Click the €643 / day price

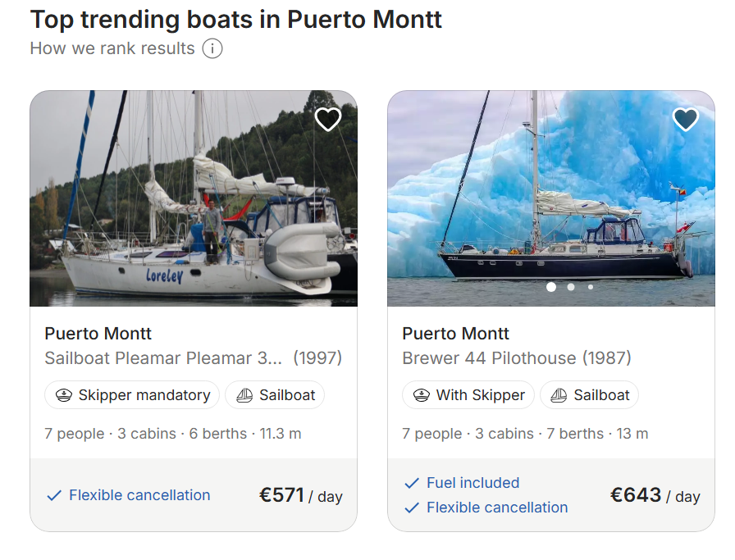point(655,495)
